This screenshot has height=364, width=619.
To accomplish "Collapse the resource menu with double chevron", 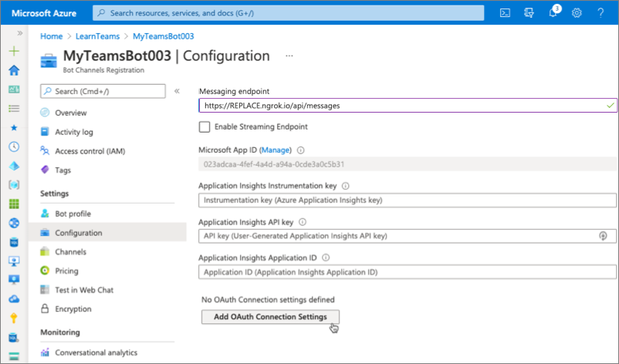I will 177,91.
